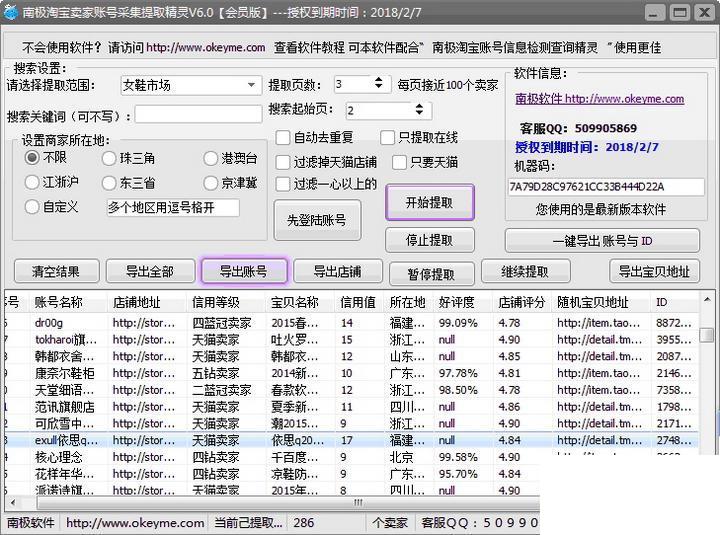Click the 停止提取 button
Viewport: 720px width, 535px height.
(x=429, y=240)
